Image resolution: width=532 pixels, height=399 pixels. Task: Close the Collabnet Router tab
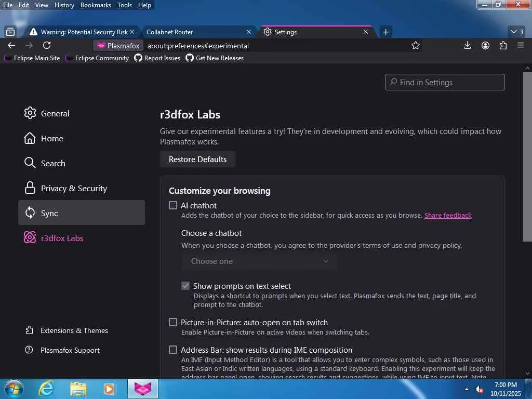(249, 32)
